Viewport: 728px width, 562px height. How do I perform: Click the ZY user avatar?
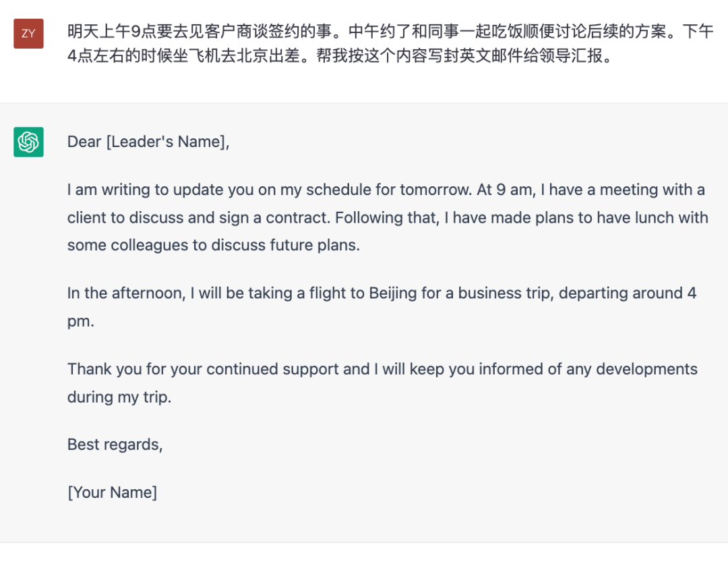click(x=28, y=33)
